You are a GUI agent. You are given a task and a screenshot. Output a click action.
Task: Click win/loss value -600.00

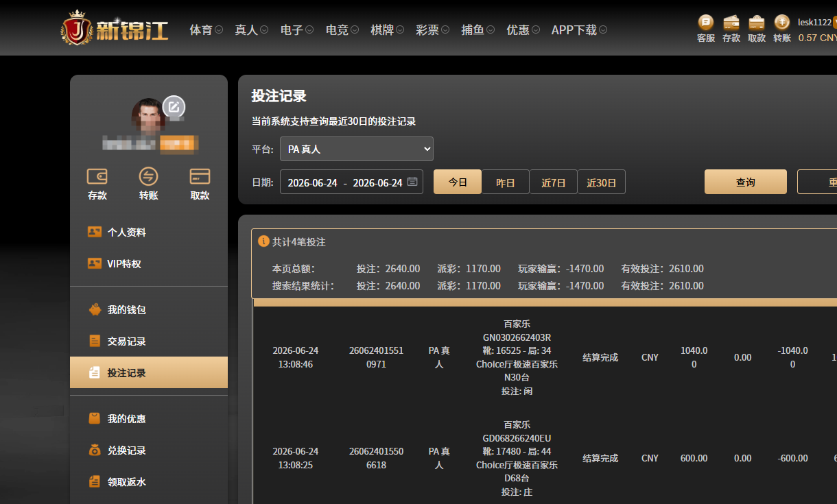click(792, 458)
